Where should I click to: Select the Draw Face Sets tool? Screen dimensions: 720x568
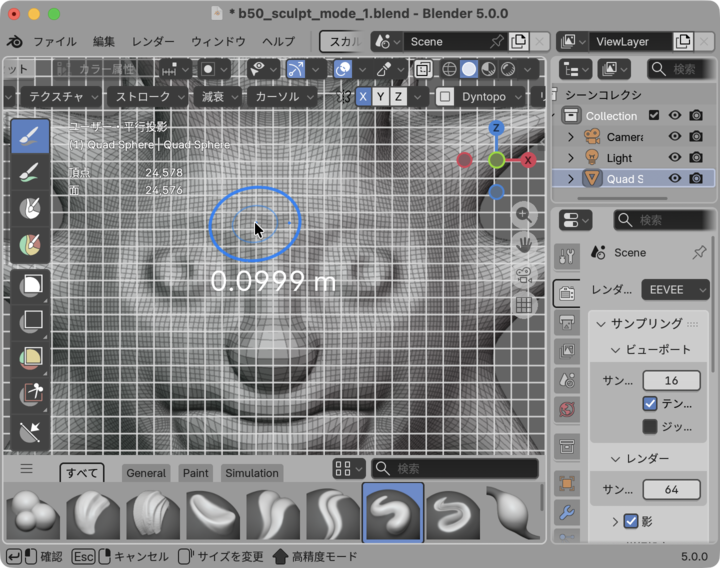click(30, 245)
